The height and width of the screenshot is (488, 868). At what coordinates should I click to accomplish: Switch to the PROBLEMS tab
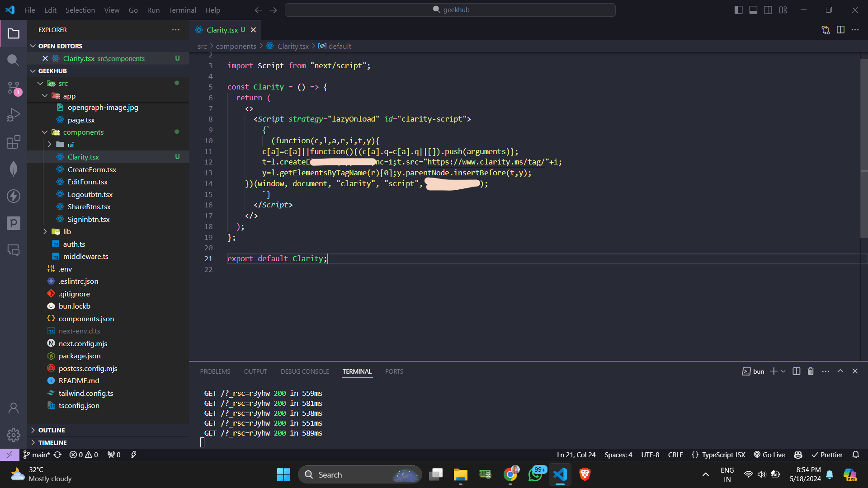(x=215, y=371)
